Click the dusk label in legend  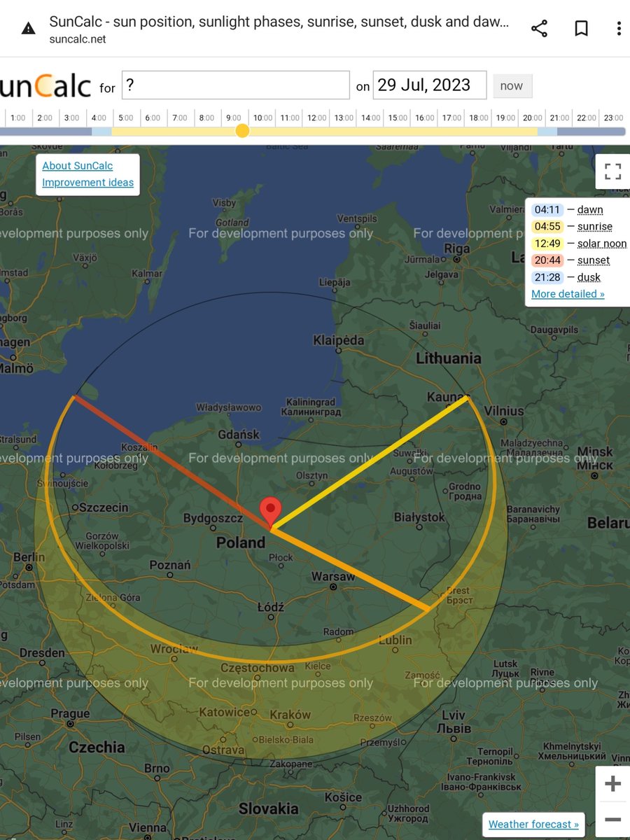coord(589,277)
